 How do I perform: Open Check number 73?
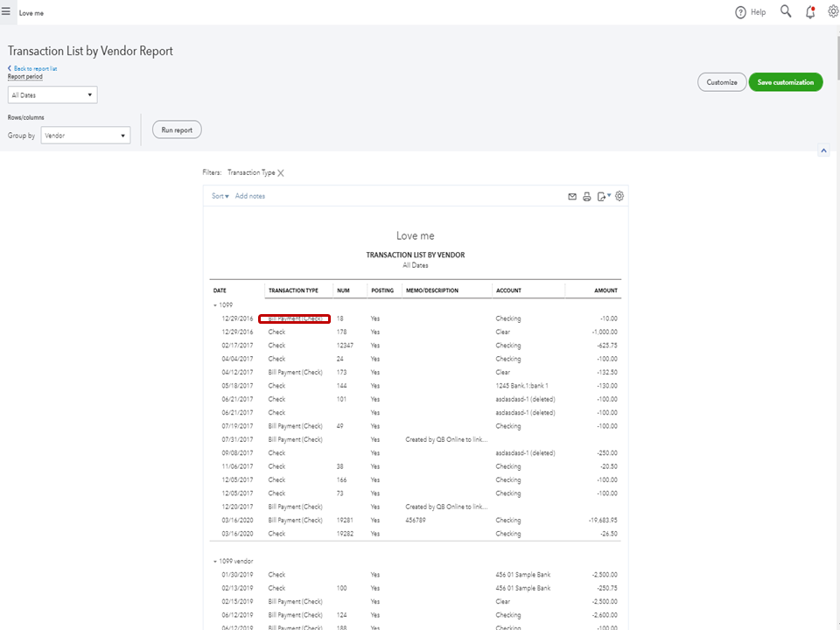[x=277, y=493]
